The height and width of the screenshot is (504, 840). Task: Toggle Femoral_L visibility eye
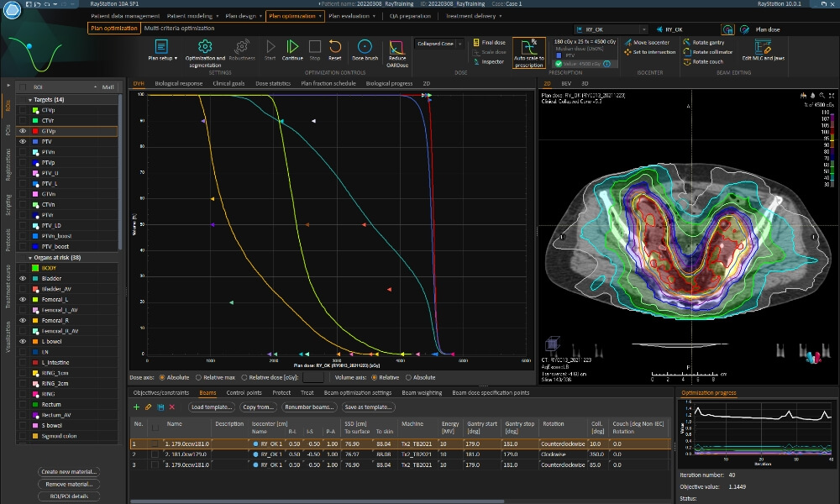23,299
